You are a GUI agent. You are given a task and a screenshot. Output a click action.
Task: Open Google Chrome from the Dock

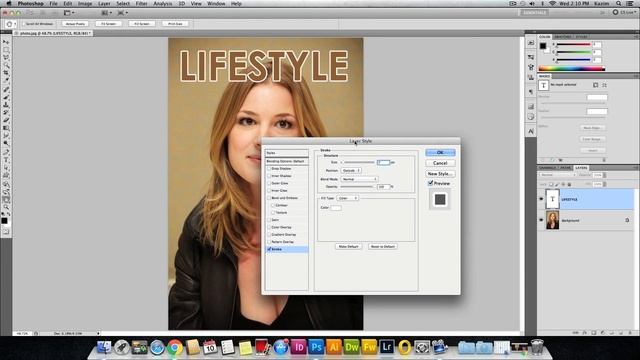pyautogui.click(x=175, y=347)
